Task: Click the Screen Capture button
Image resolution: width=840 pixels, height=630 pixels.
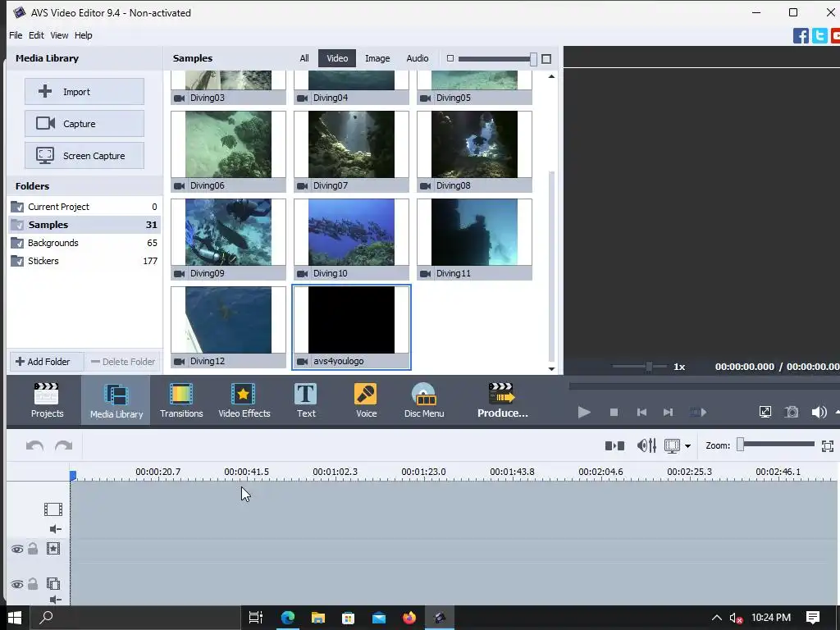Action: 84,156
